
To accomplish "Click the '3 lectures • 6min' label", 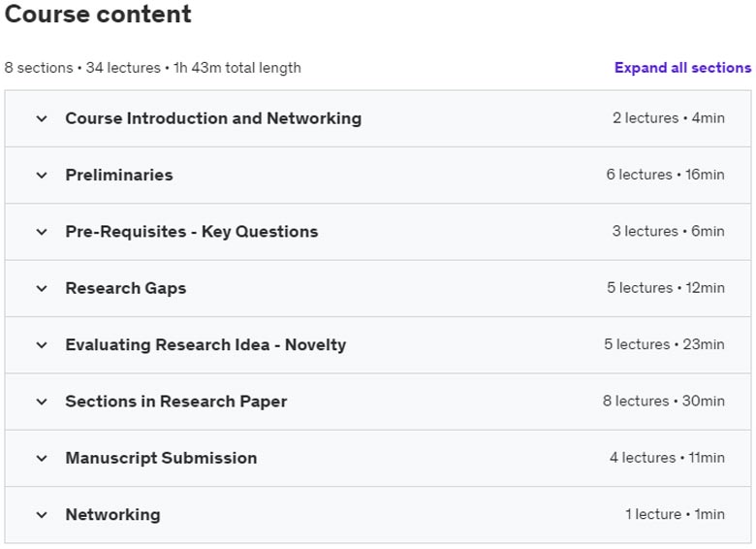I will (668, 231).
